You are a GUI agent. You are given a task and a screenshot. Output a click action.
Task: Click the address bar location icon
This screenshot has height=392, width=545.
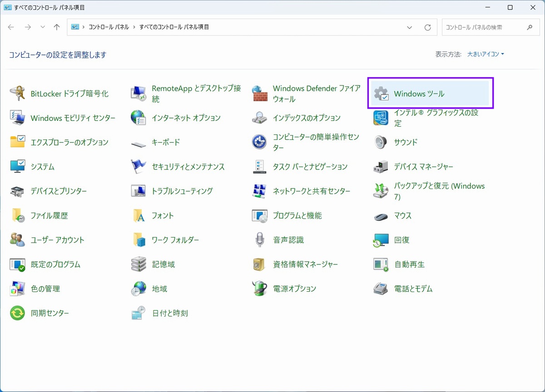point(75,27)
